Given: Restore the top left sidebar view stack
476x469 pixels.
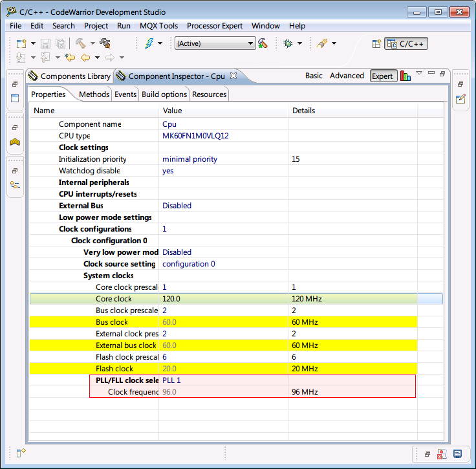Looking at the screenshot, I should point(15,84).
